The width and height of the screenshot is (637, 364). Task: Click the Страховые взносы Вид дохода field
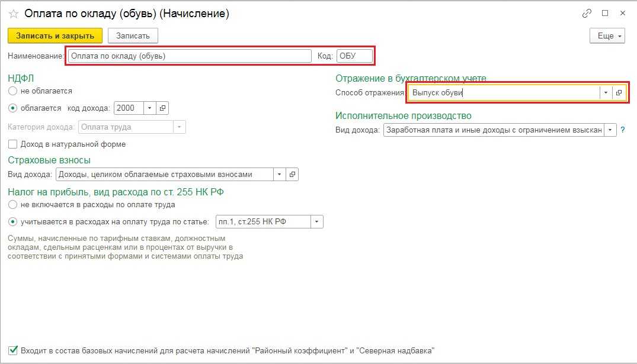165,175
